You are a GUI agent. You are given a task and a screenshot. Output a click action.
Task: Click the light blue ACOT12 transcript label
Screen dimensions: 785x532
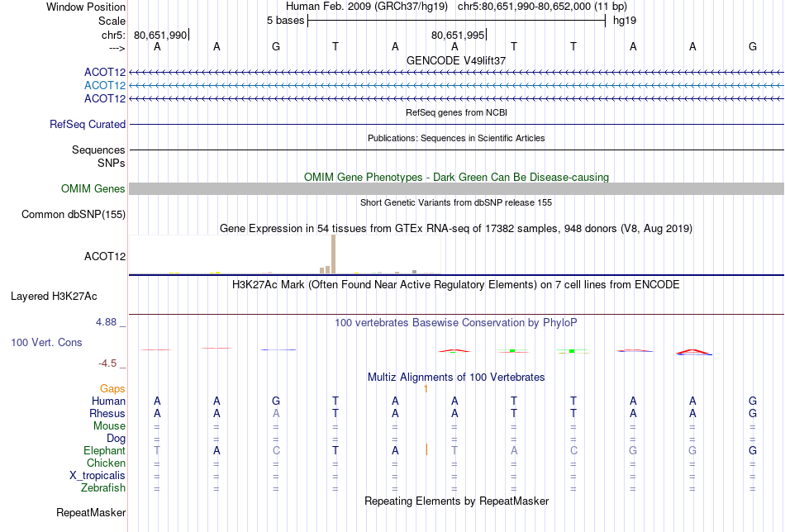coord(105,86)
